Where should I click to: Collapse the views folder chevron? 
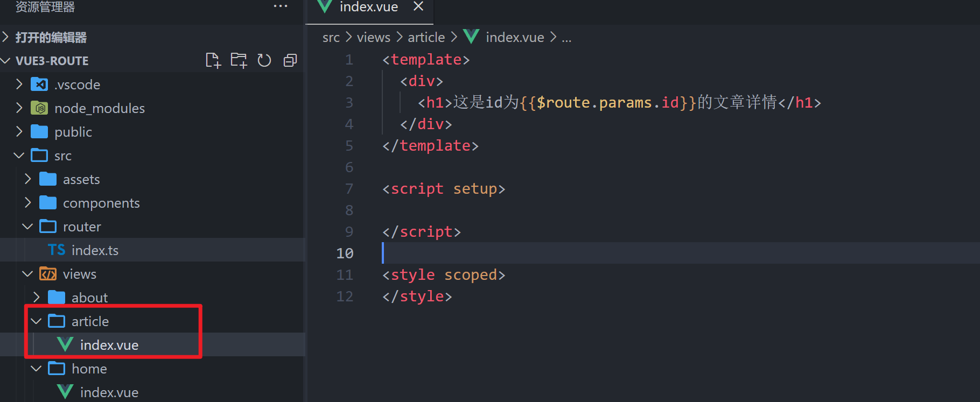(27, 274)
